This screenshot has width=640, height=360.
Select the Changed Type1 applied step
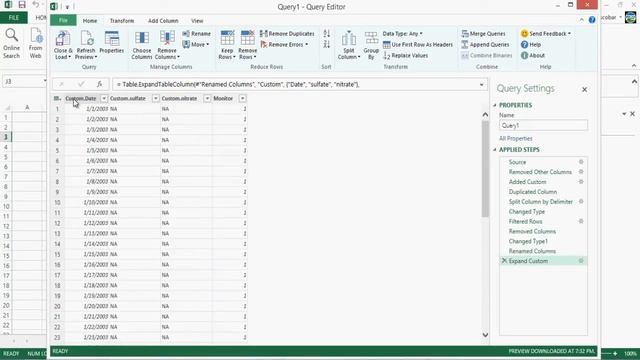528,241
